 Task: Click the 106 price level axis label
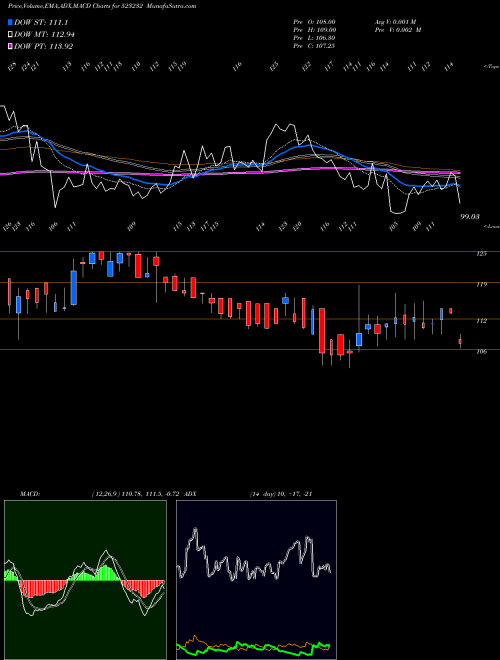click(482, 351)
